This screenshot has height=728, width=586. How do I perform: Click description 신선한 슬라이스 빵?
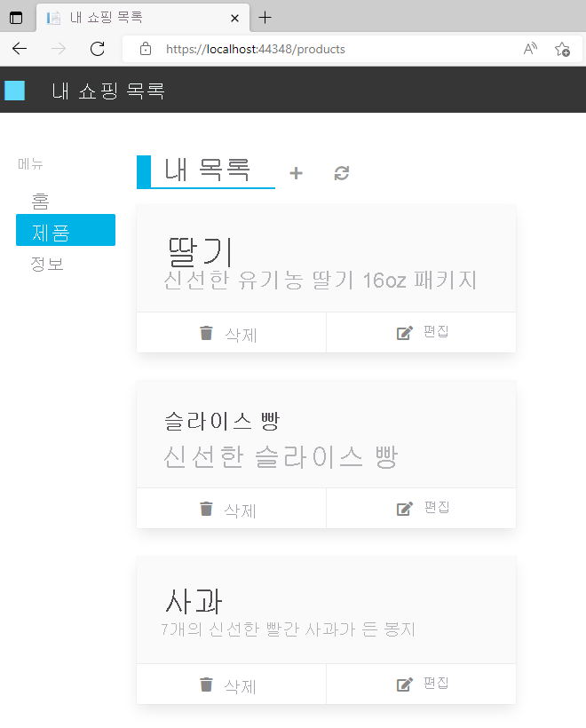click(281, 456)
